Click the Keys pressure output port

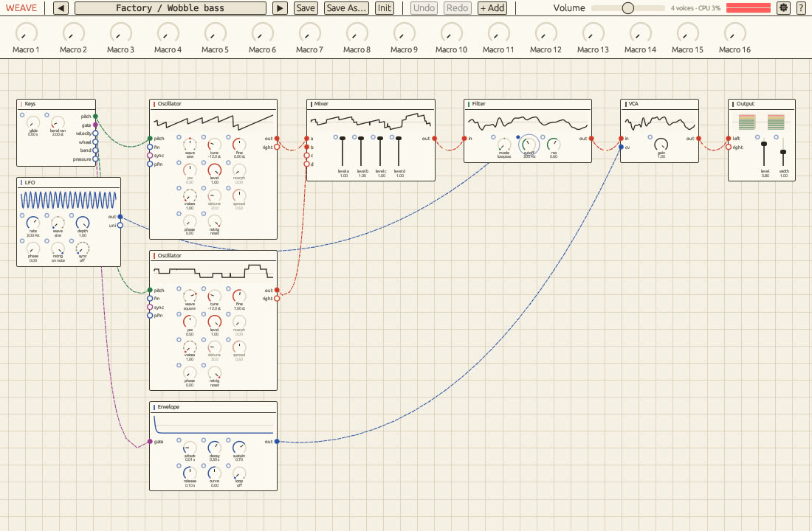(x=95, y=159)
